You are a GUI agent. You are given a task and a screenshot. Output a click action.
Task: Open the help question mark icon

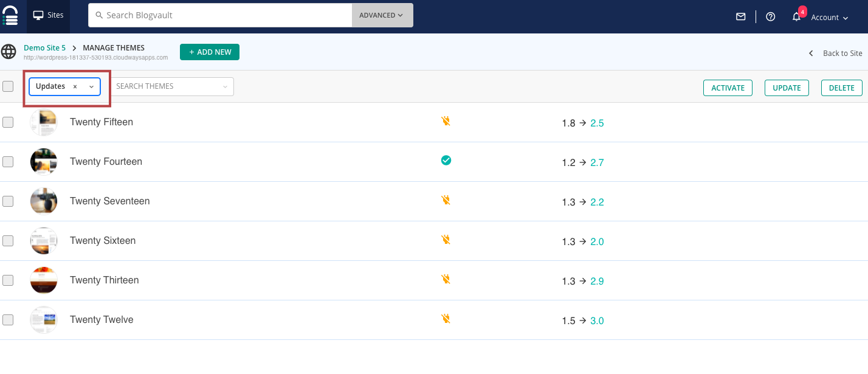pos(770,17)
